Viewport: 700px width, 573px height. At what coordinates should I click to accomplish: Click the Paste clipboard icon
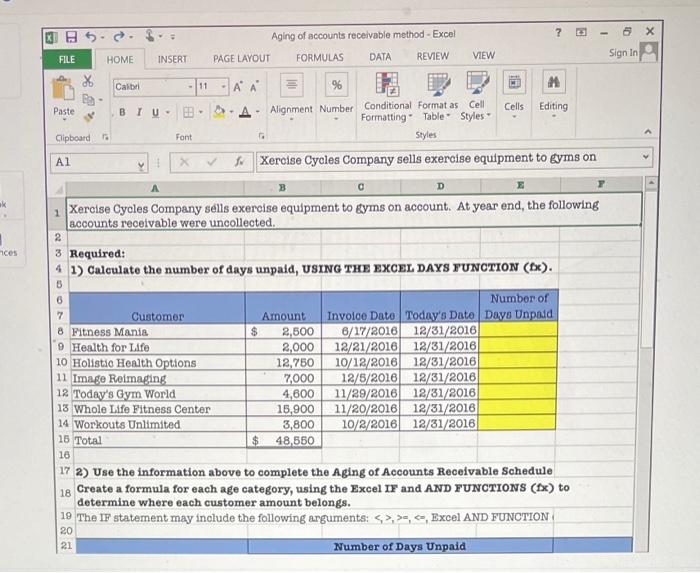pyautogui.click(x=63, y=88)
